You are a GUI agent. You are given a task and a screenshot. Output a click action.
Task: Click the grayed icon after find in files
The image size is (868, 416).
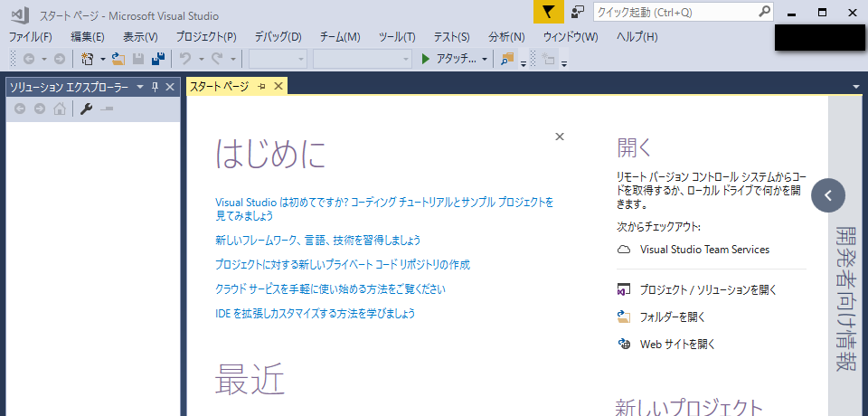pyautogui.click(x=549, y=59)
